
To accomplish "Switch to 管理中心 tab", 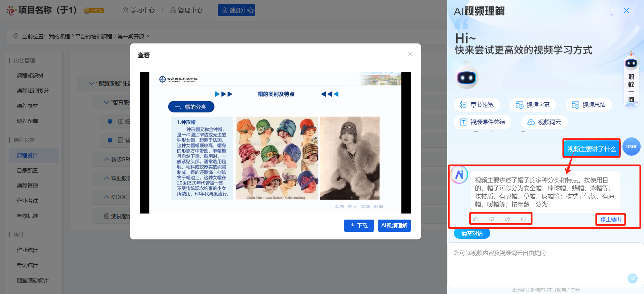I will 186,10.
